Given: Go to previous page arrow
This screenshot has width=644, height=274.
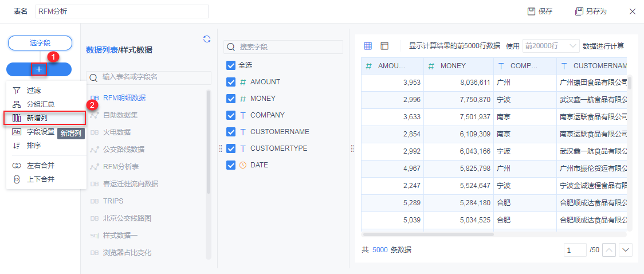Looking at the screenshot, I should tap(610, 250).
